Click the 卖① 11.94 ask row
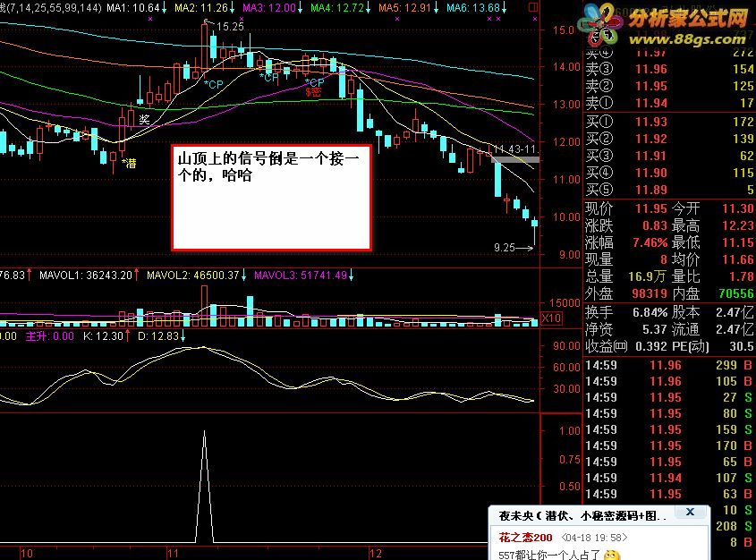The width and height of the screenshot is (756, 560). pos(670,103)
